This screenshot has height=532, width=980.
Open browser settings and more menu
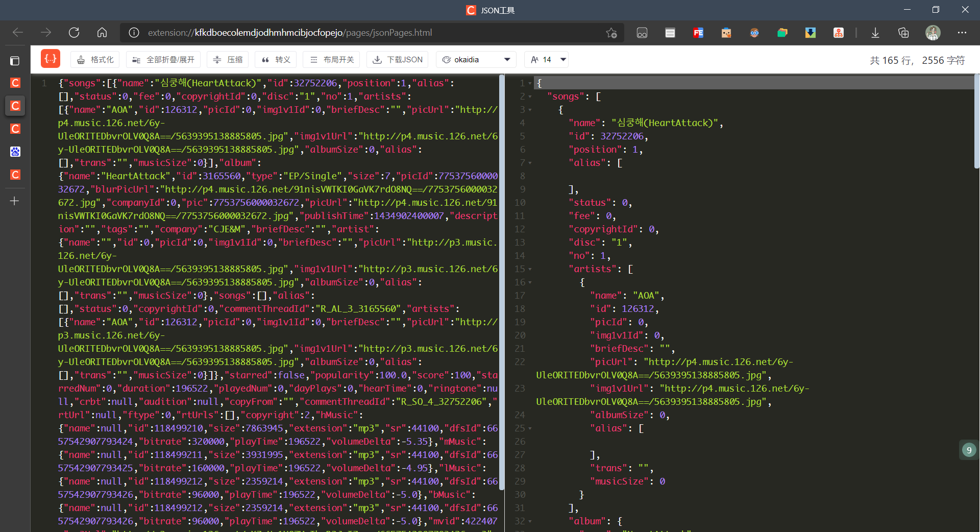962,33
